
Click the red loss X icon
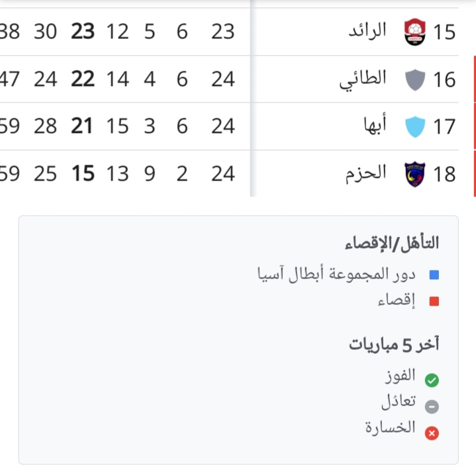click(x=432, y=433)
